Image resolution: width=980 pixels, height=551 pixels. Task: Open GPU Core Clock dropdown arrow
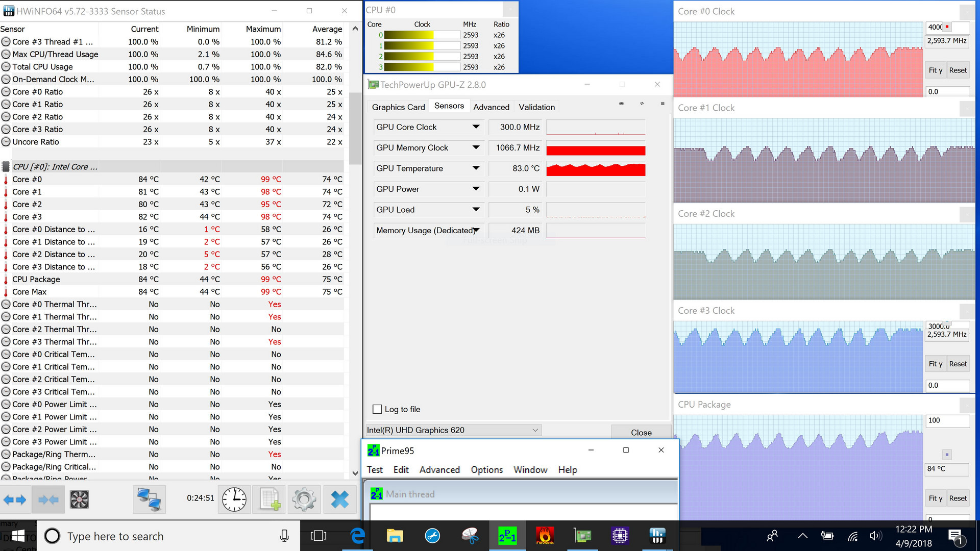point(476,127)
